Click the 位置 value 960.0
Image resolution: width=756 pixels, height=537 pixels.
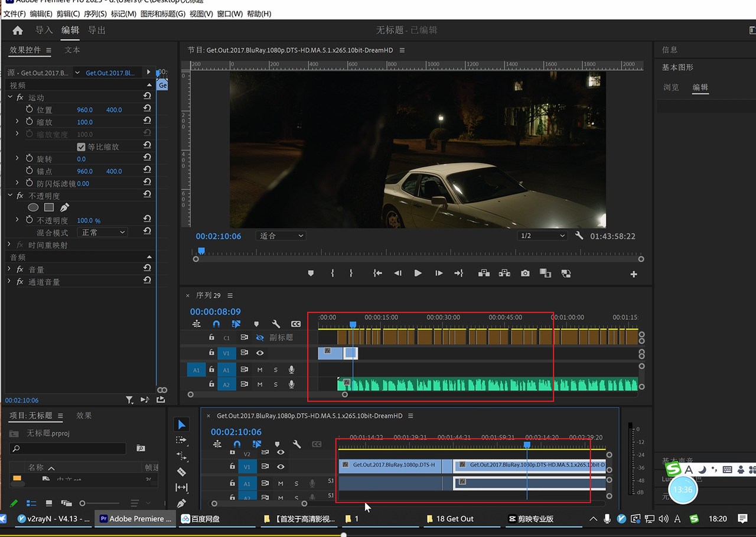[84, 110]
